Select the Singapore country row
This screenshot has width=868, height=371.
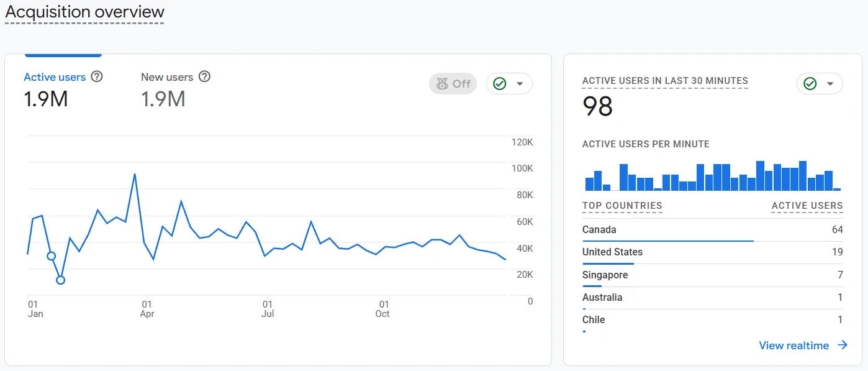tap(713, 275)
